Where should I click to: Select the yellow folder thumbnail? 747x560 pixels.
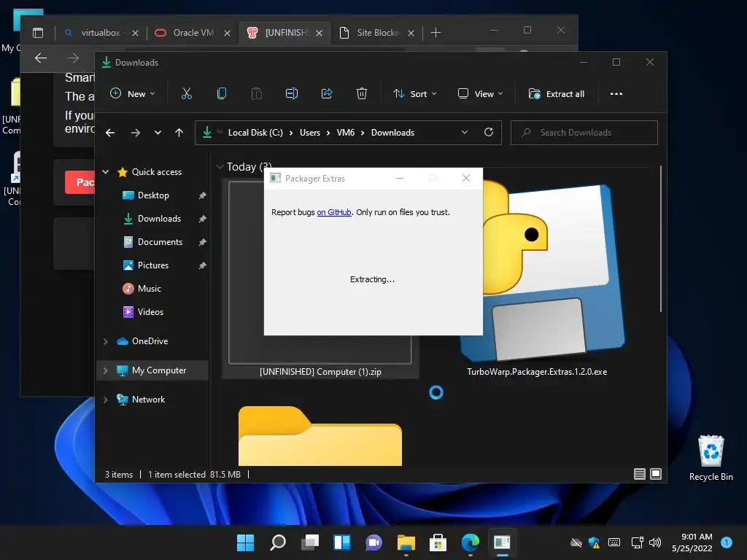pos(320,436)
